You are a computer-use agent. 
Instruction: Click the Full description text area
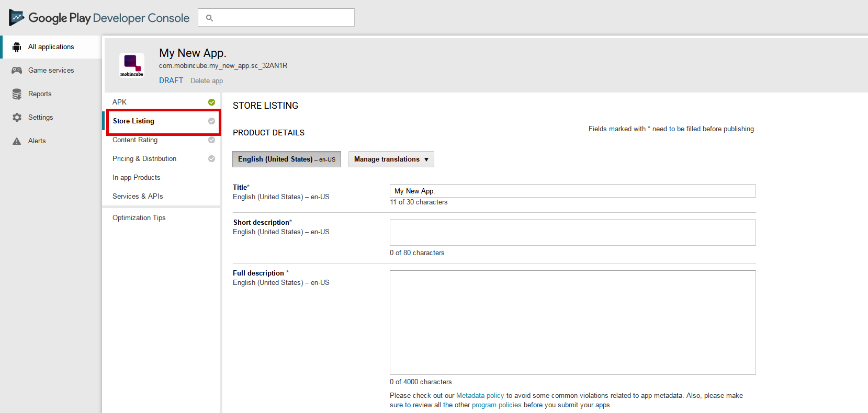[x=573, y=323]
